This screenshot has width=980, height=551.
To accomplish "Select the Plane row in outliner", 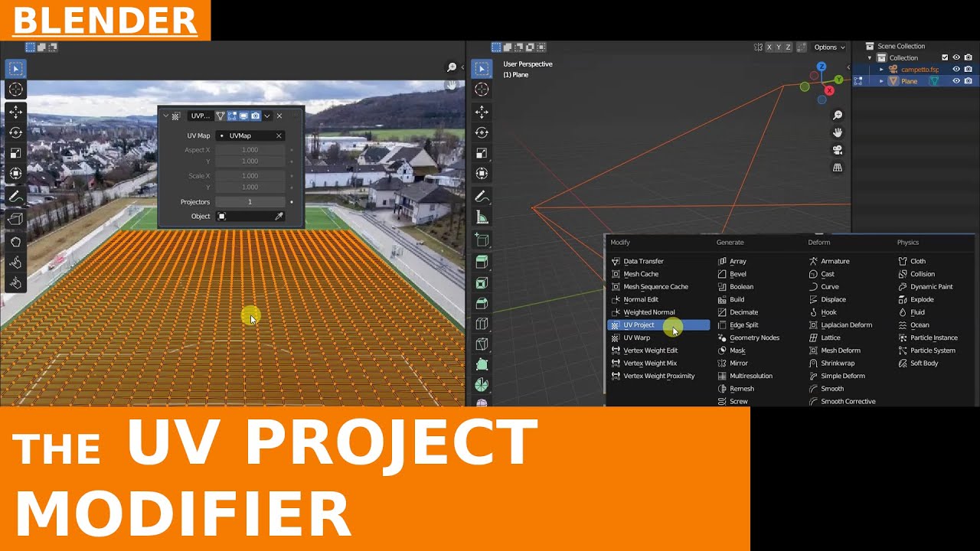I will (915, 81).
